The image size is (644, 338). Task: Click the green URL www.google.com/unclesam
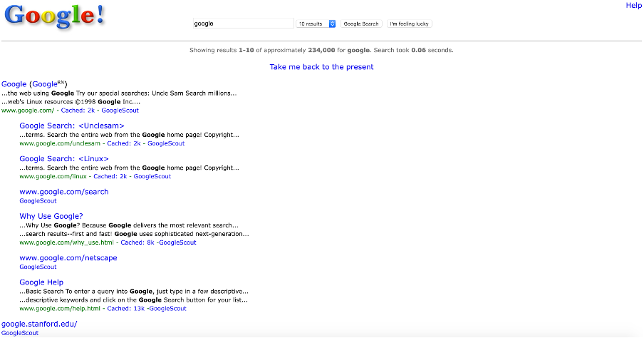pos(60,143)
